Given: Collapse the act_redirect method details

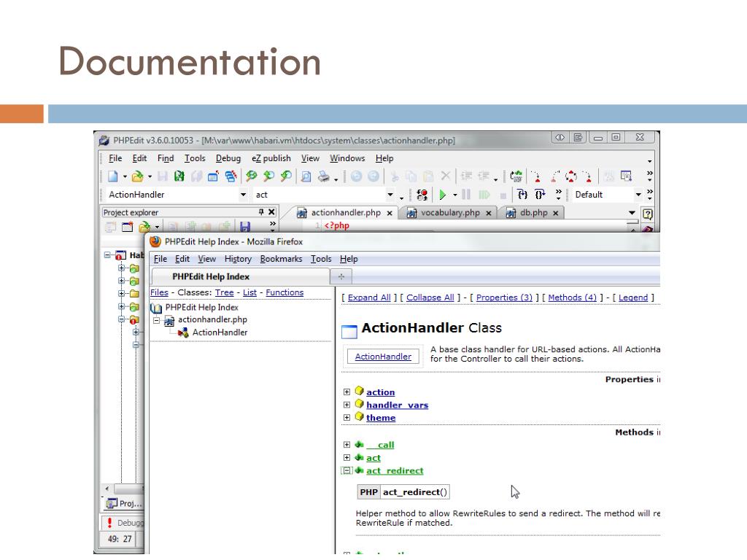Looking at the screenshot, I should 347,470.
